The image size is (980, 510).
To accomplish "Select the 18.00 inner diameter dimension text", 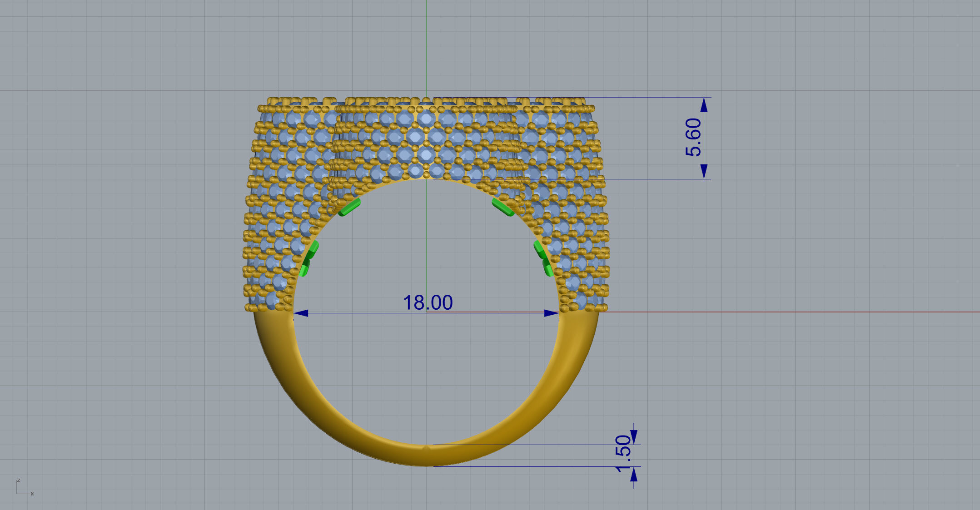I will [428, 302].
